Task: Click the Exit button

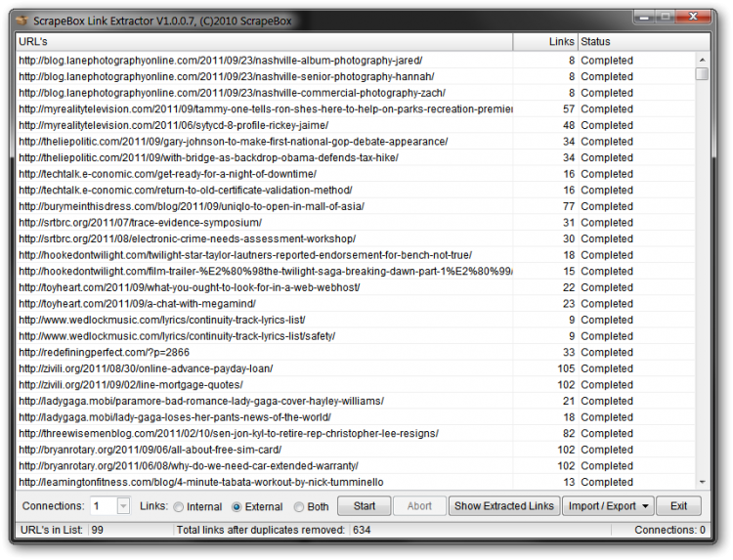Action: (678, 506)
